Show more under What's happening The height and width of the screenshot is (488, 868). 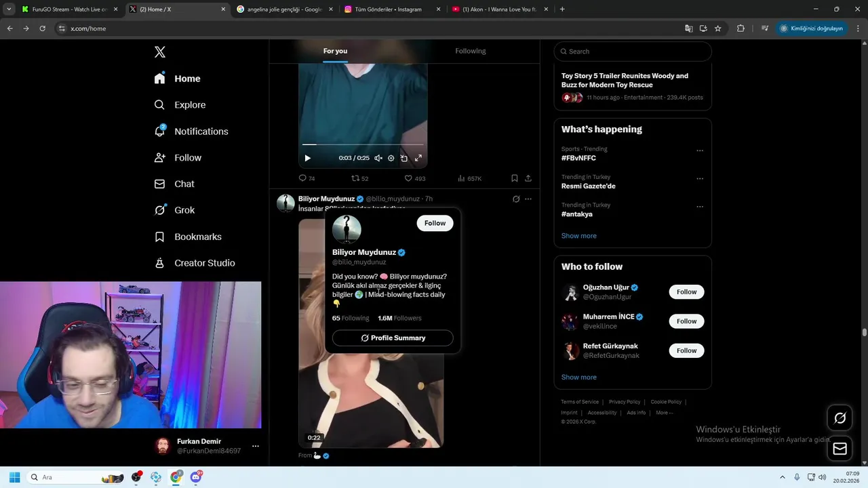[x=579, y=236]
